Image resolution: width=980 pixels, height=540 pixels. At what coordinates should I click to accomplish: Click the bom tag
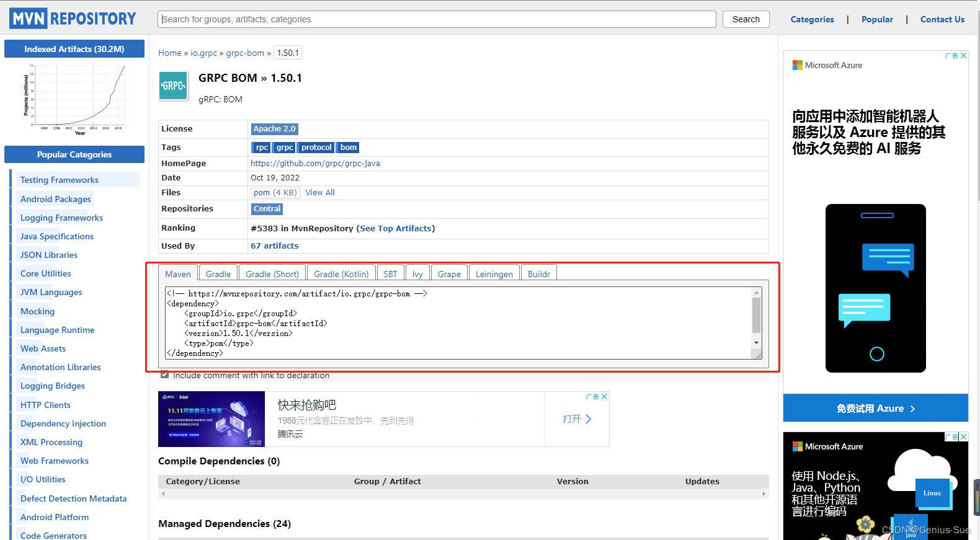point(349,148)
